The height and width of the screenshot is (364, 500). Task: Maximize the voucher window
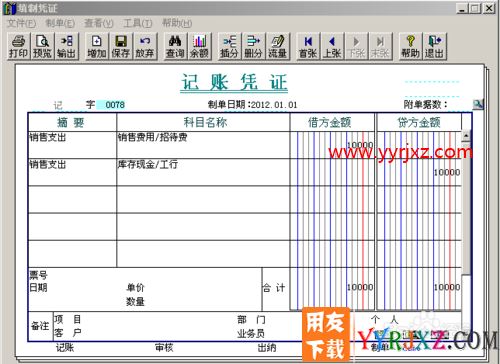pos(475,8)
